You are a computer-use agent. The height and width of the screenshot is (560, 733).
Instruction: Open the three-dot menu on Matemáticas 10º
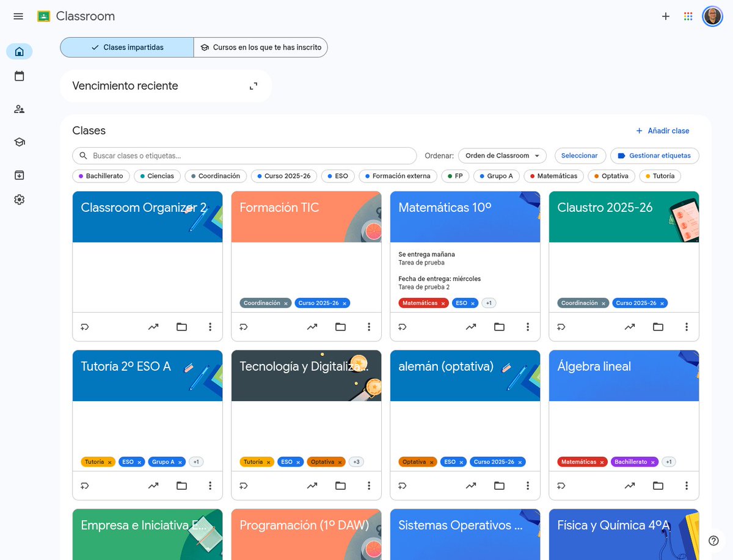(528, 327)
